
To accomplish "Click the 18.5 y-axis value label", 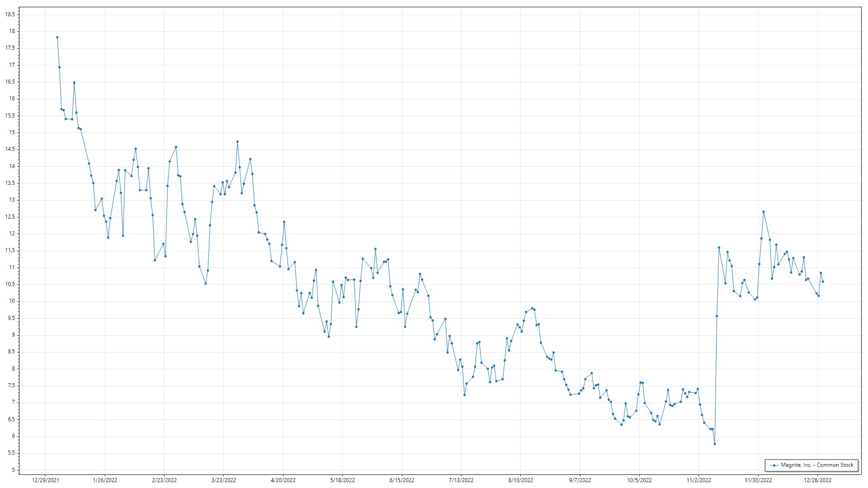I will coord(10,14).
